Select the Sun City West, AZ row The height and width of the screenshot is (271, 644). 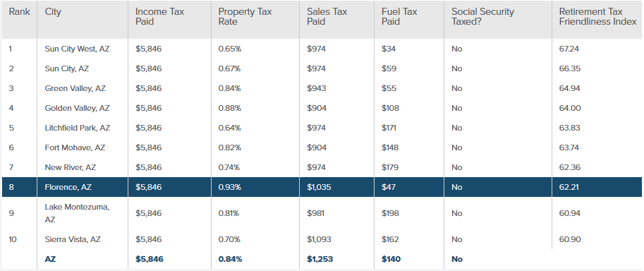(322, 49)
